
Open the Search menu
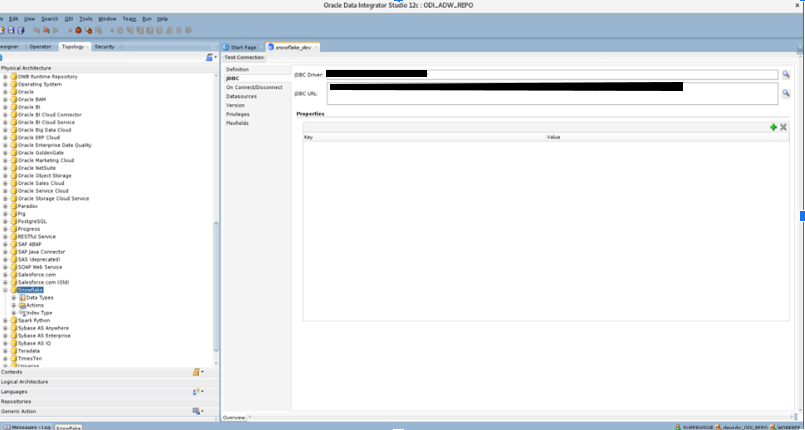tap(50, 19)
